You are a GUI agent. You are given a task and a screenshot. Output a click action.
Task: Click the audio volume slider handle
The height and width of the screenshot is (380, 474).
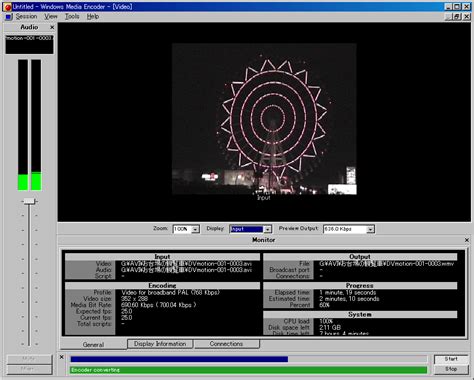tap(29, 201)
